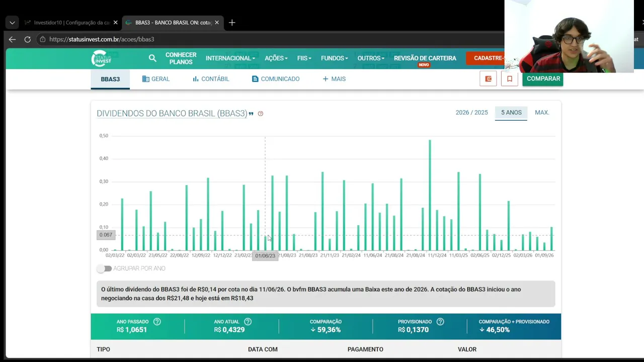Reload the page in the browser
The height and width of the screenshot is (362, 644).
(28, 39)
